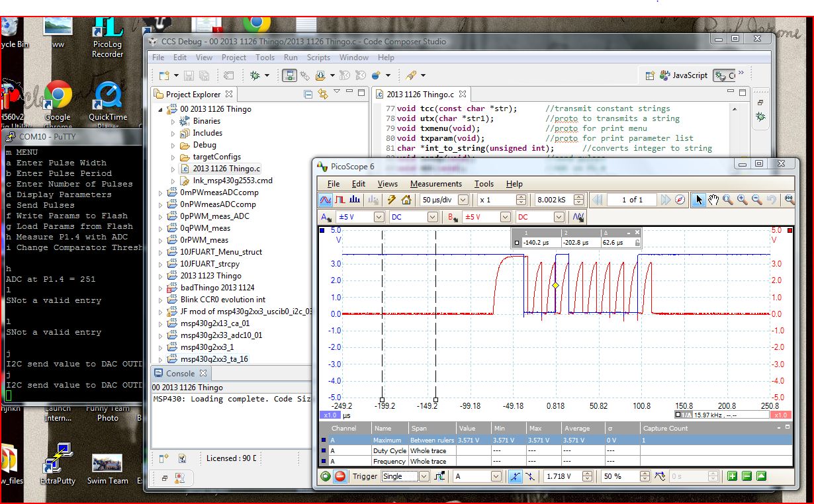Start capture with the green go button
Viewport: 814px width, 504px height.
[x=326, y=476]
